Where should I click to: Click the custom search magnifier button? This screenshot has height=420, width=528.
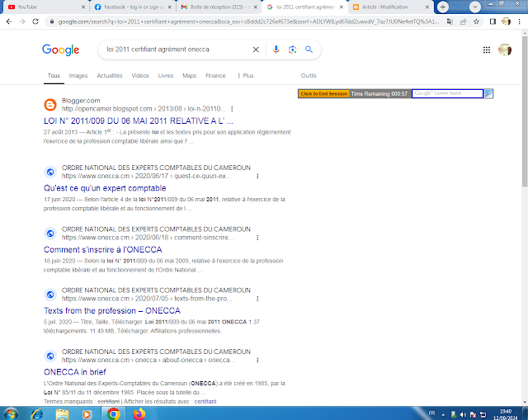coord(488,93)
